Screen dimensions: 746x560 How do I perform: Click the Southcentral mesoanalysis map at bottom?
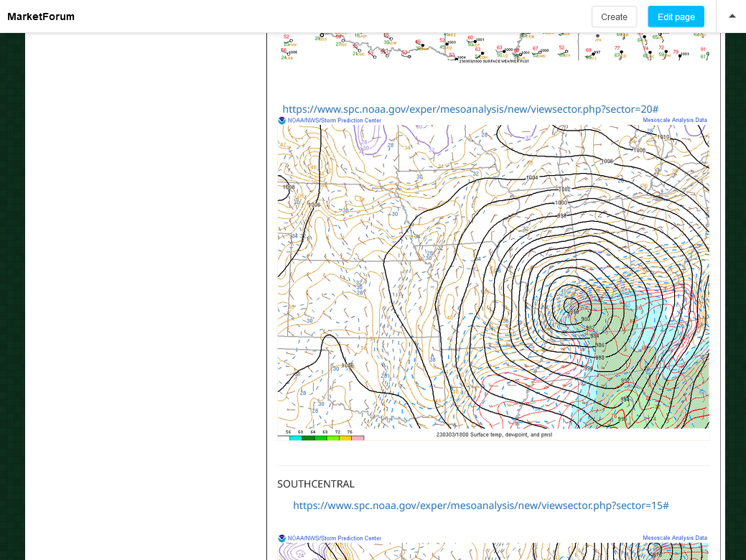pyautogui.click(x=493, y=547)
